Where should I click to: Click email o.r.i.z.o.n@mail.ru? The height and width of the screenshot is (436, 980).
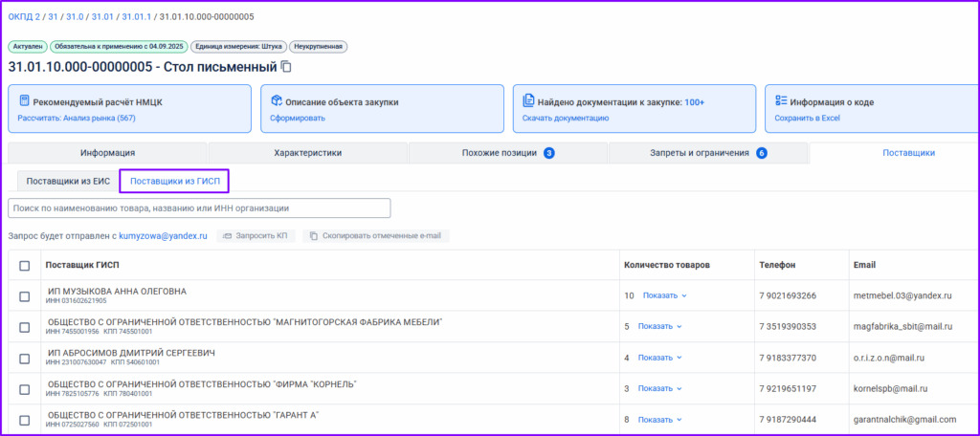[x=889, y=358]
